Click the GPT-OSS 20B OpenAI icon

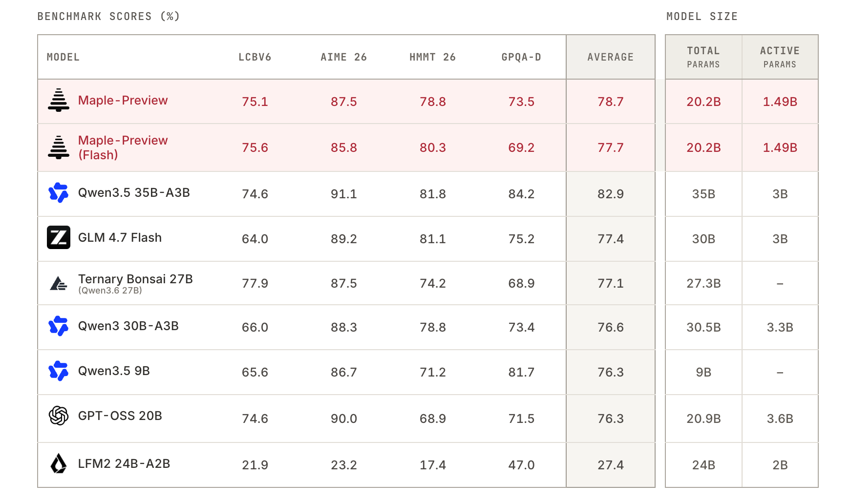pos(59,416)
